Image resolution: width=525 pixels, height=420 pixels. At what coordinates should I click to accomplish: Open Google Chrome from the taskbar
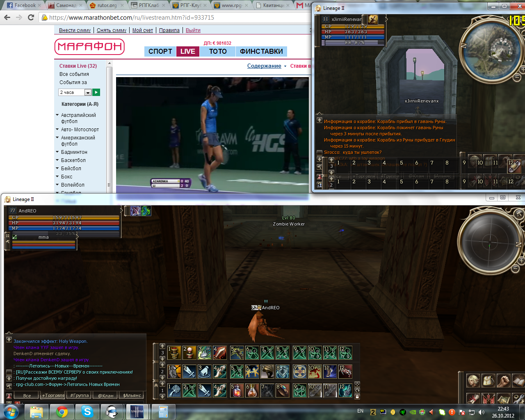62,411
